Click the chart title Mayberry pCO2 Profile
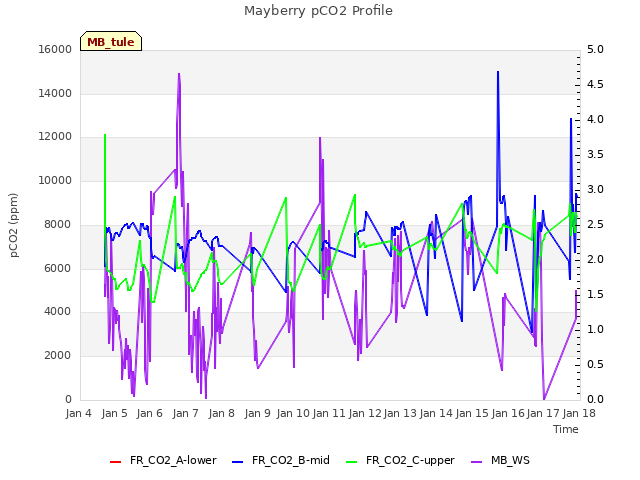The height and width of the screenshot is (480, 640). click(x=318, y=11)
